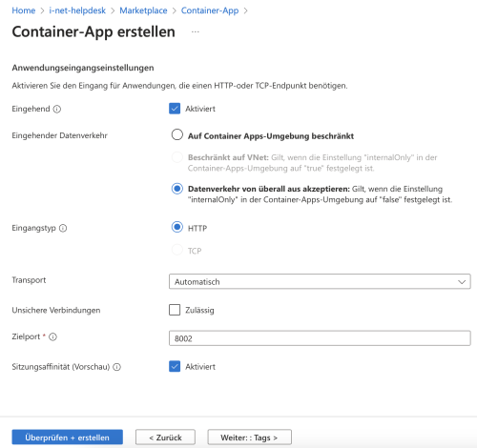Open Container-App breadcrumb link
The image size is (477, 448).
210,10
